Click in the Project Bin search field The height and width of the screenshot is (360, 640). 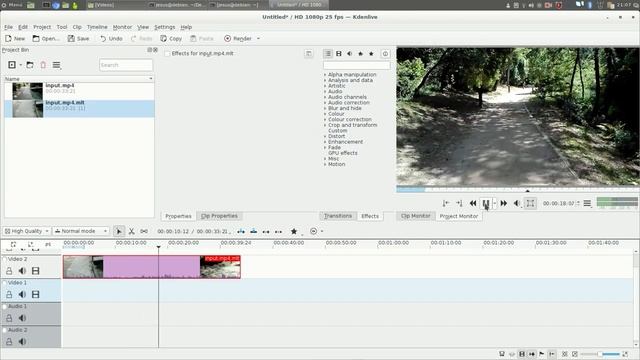[126, 65]
